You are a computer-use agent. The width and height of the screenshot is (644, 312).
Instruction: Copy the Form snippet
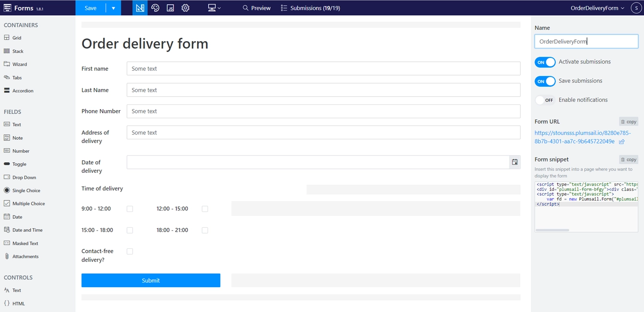click(x=629, y=160)
